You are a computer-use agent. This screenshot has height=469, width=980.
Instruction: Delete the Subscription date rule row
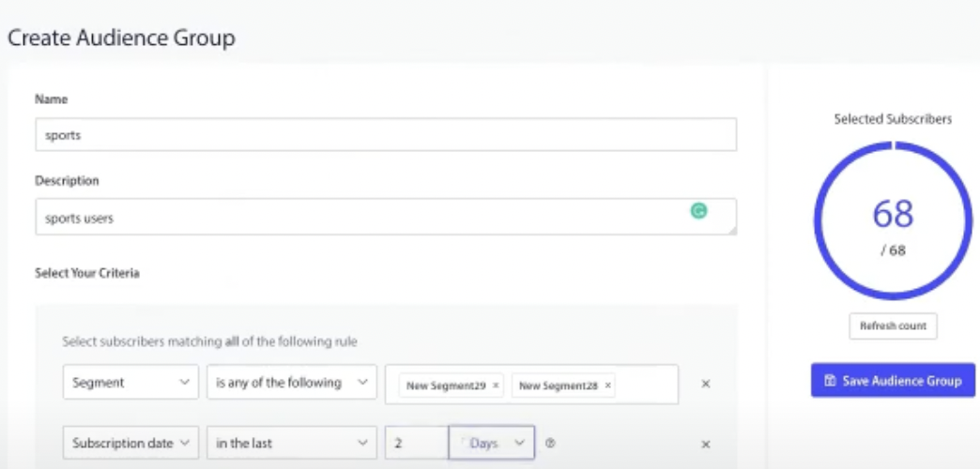pos(706,444)
